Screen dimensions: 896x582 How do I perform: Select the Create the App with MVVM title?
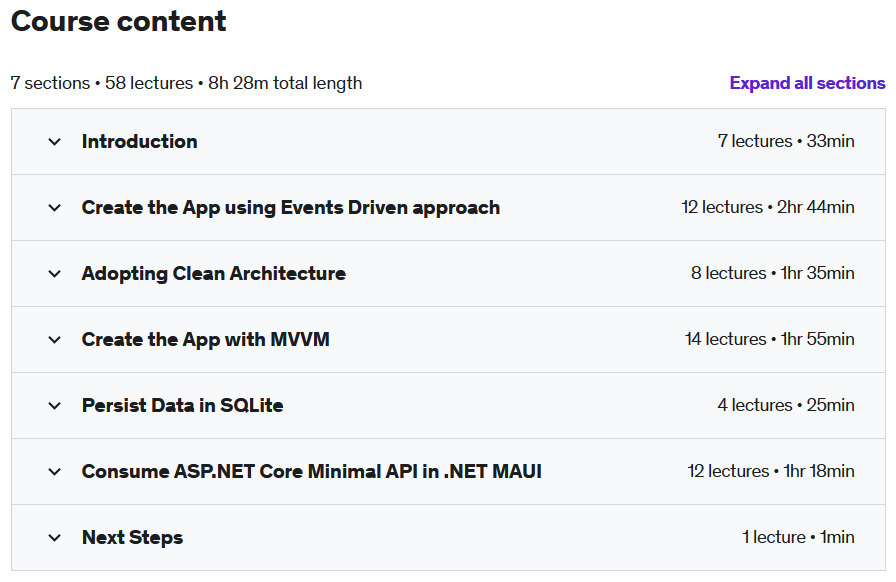(x=206, y=340)
